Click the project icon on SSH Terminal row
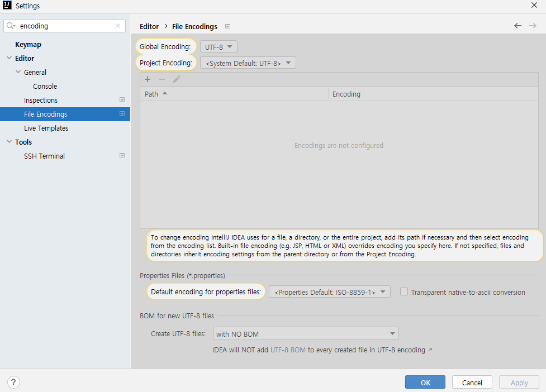 (x=122, y=155)
